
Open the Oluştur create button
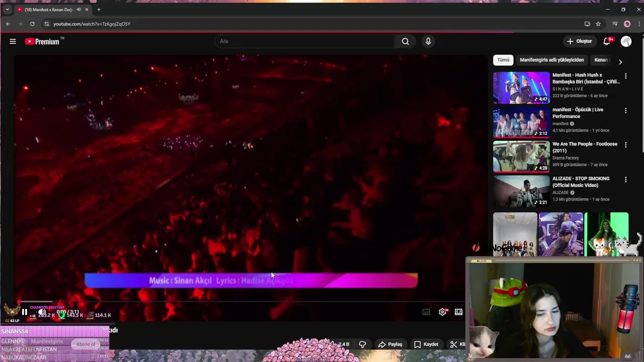[x=579, y=41]
